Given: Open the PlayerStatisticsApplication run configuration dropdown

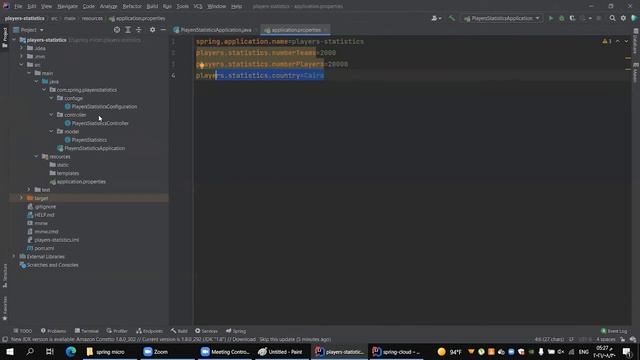Looking at the screenshot, I should coord(502,18).
